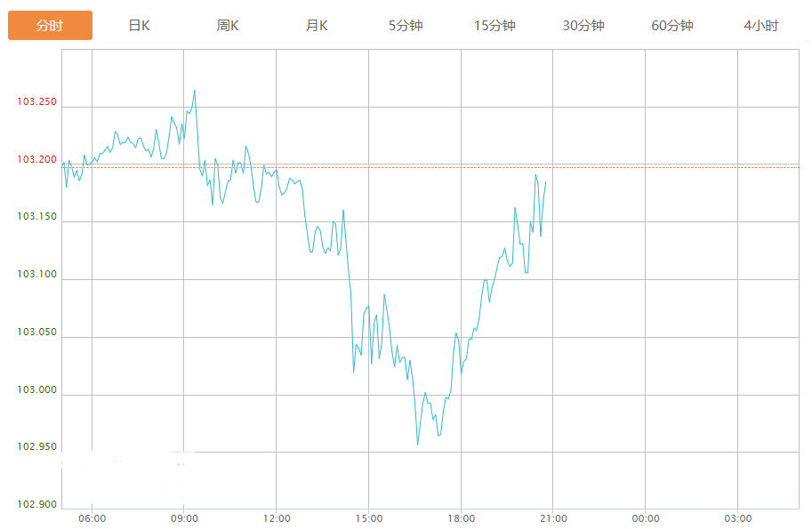The image size is (812, 529).
Task: Open the 60分钟 interval tab
Action: [x=672, y=26]
